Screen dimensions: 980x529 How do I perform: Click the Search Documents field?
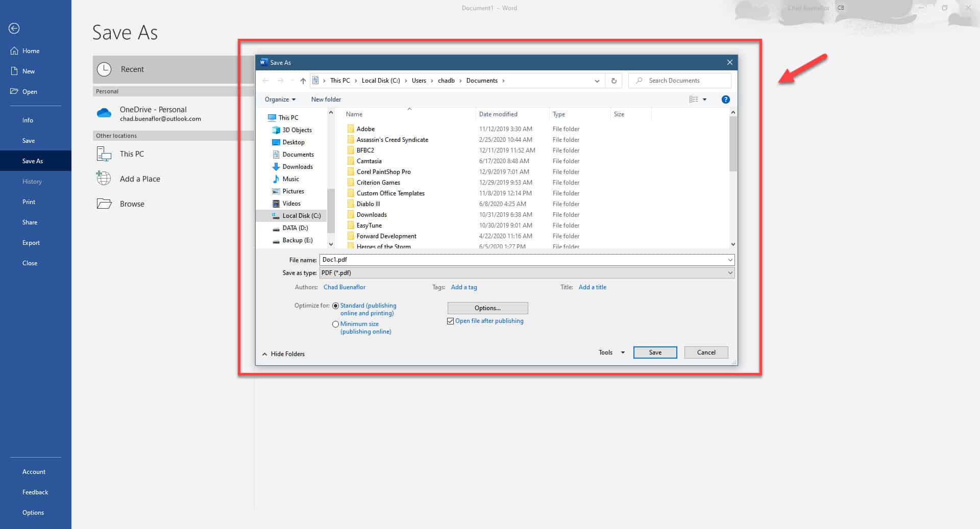(x=680, y=81)
